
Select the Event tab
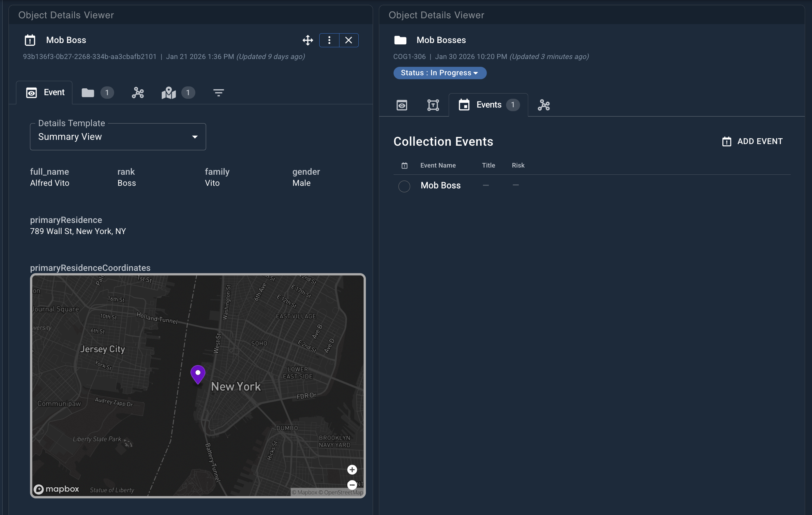[x=45, y=93]
